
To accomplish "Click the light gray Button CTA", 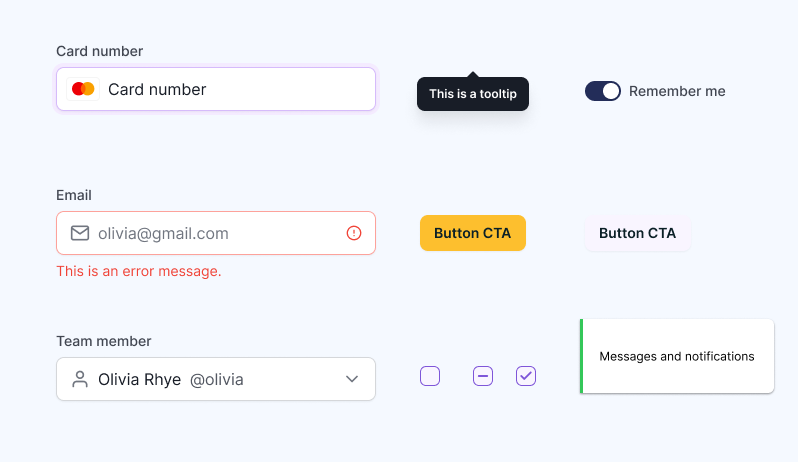I will coord(637,233).
